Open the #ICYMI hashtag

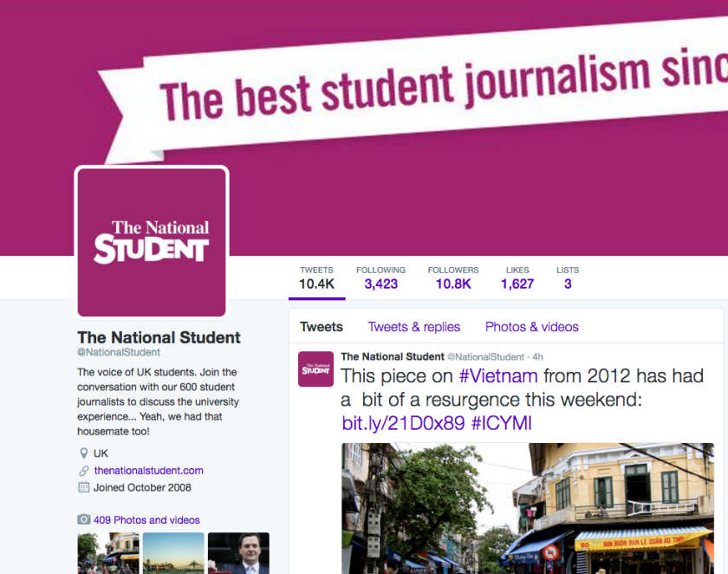[502, 423]
